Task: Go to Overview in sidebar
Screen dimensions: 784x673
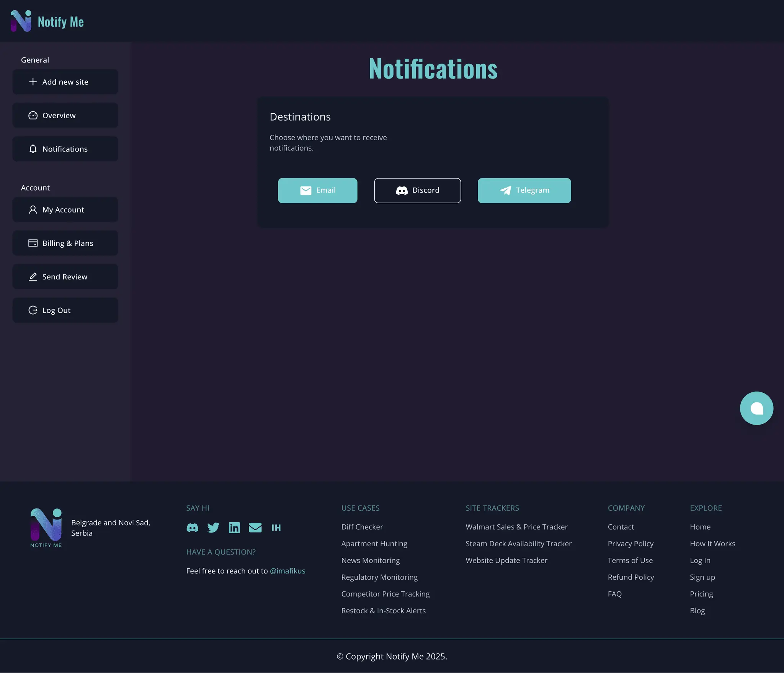Action: (x=65, y=115)
